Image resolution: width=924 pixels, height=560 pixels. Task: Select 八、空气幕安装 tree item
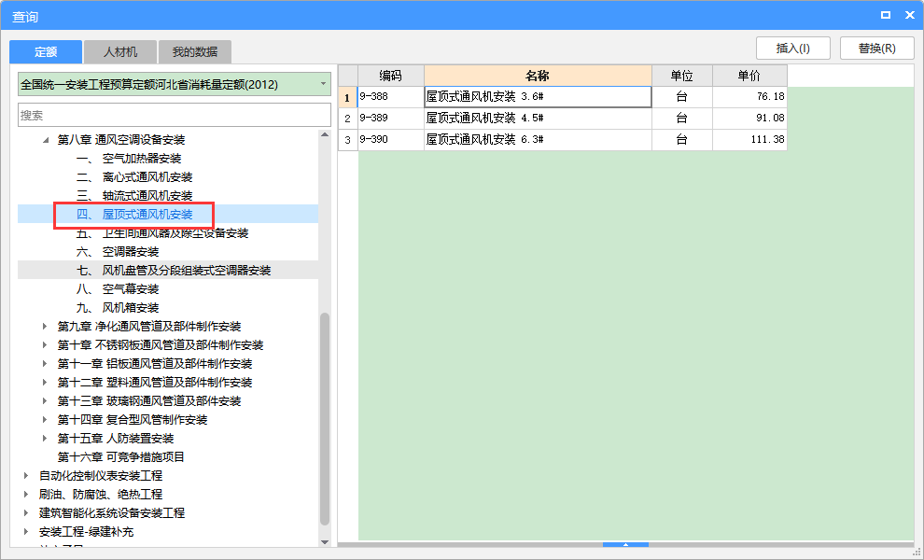[x=118, y=289]
